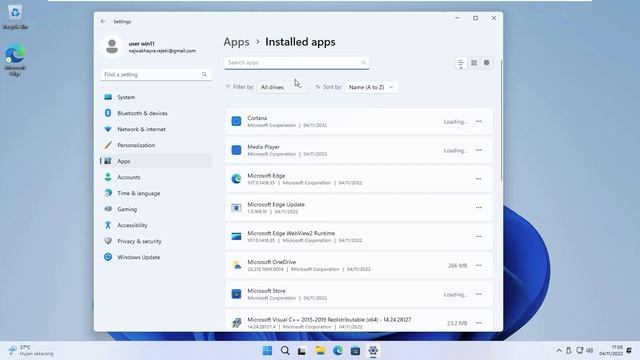Click Apps breadcrumb link
Viewport: 640px width, 360px height.
click(236, 42)
